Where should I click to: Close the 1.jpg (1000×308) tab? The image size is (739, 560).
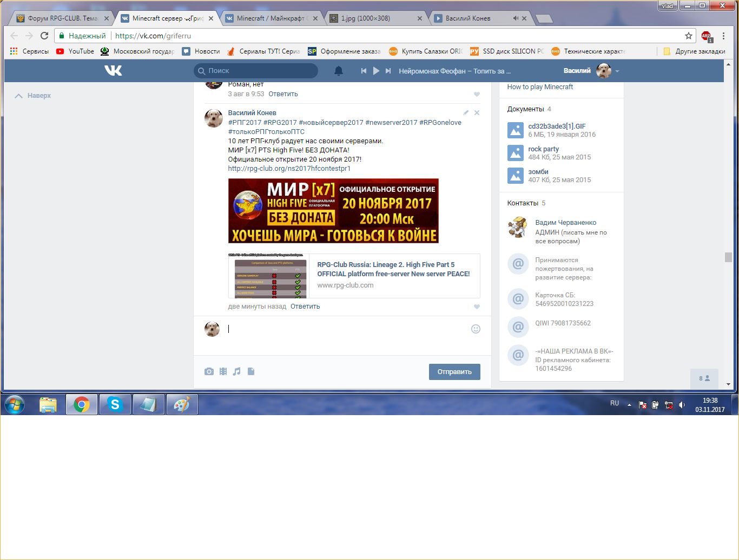420,18
